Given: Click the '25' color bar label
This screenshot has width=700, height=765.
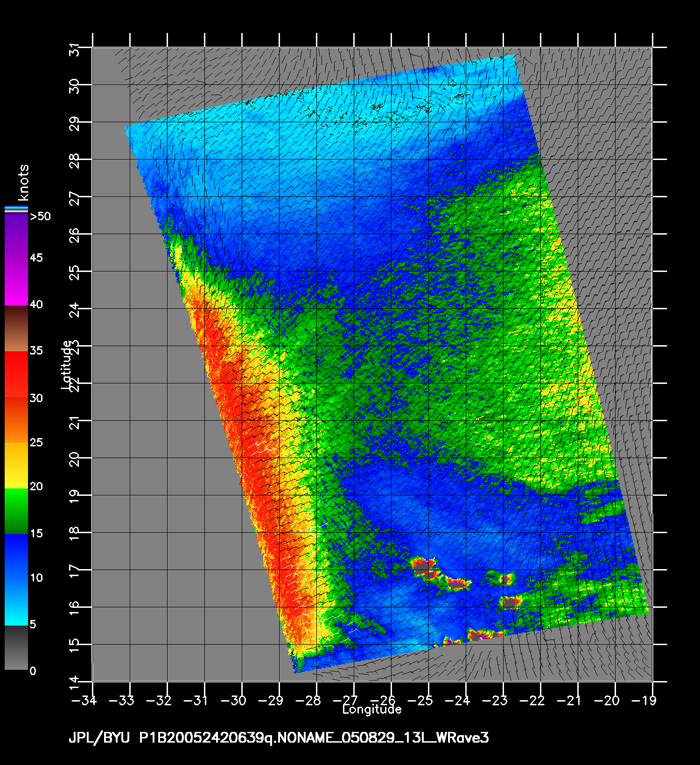Looking at the screenshot, I should pos(36,442).
